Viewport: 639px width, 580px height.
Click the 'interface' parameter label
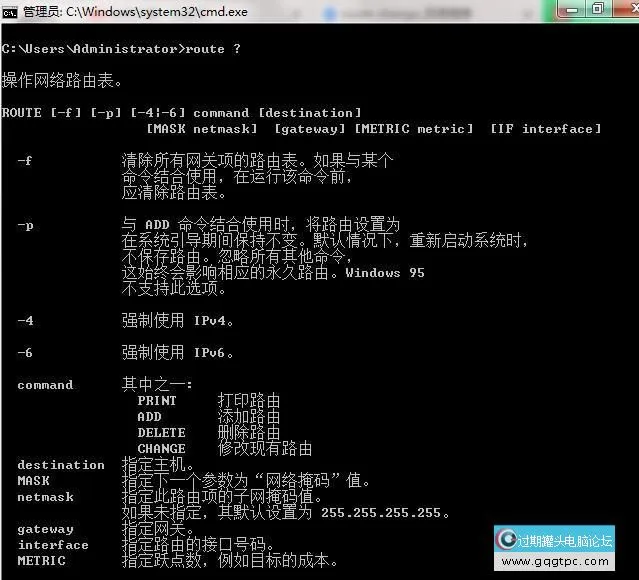click(53, 545)
